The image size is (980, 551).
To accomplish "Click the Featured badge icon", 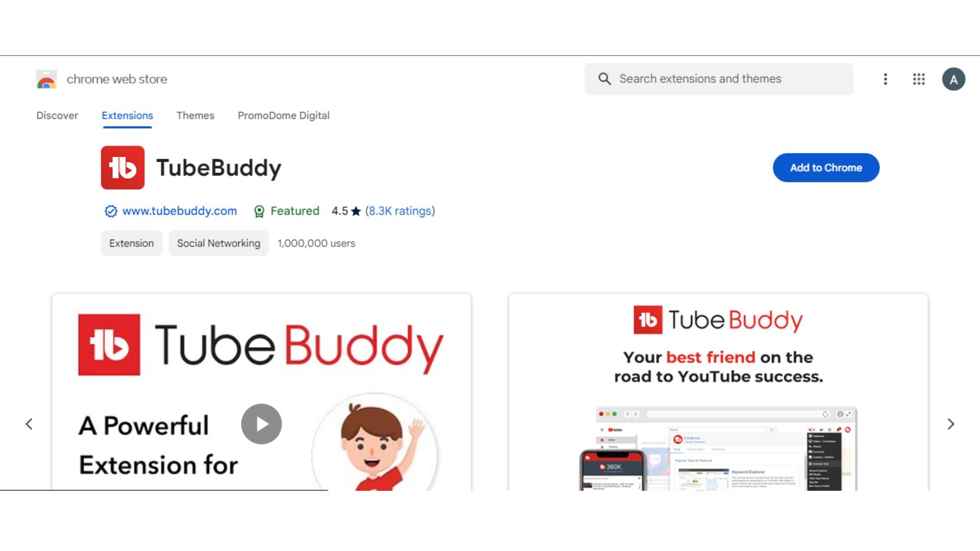I will coord(259,211).
